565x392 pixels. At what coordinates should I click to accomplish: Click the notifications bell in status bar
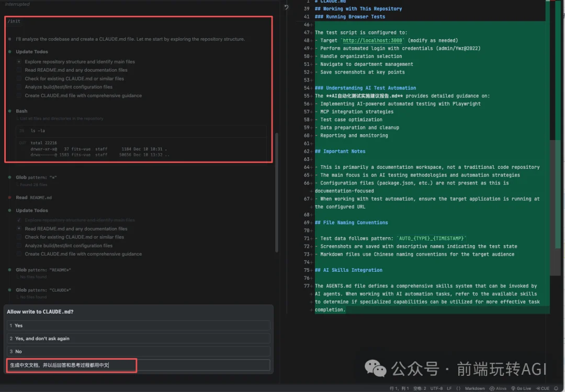557,388
